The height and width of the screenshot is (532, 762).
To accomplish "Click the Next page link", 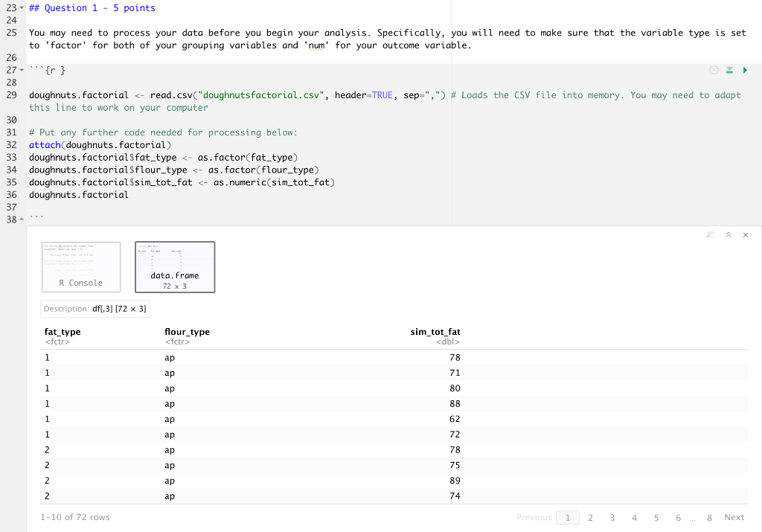I will [734, 517].
